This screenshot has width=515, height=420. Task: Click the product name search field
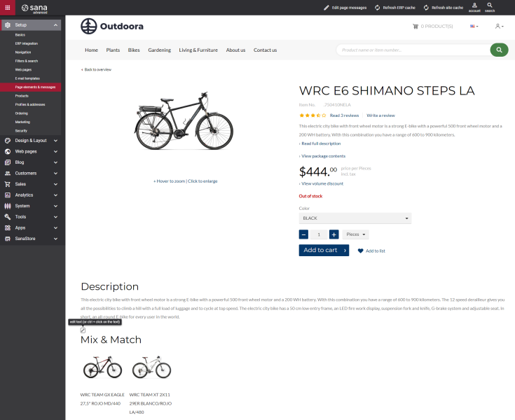point(412,50)
